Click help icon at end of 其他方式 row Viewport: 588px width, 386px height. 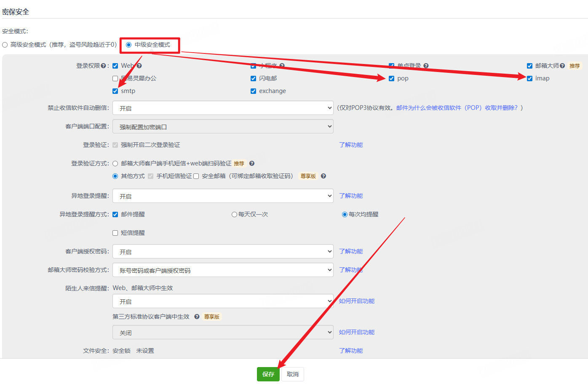click(323, 176)
